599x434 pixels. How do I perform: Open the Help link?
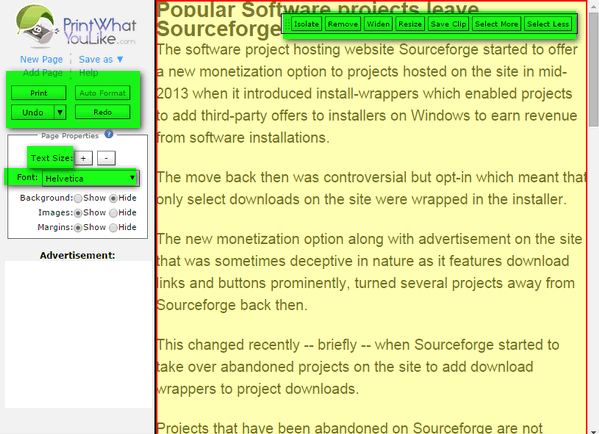tap(89, 73)
